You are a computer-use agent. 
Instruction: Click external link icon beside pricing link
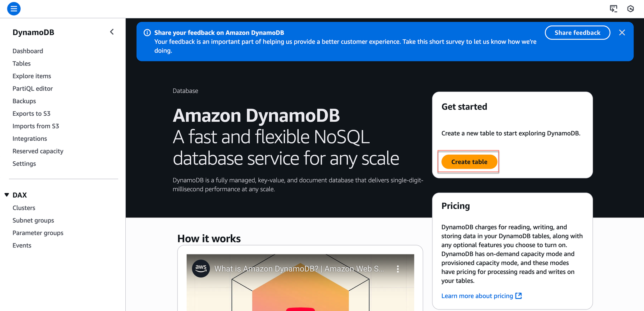click(x=518, y=296)
